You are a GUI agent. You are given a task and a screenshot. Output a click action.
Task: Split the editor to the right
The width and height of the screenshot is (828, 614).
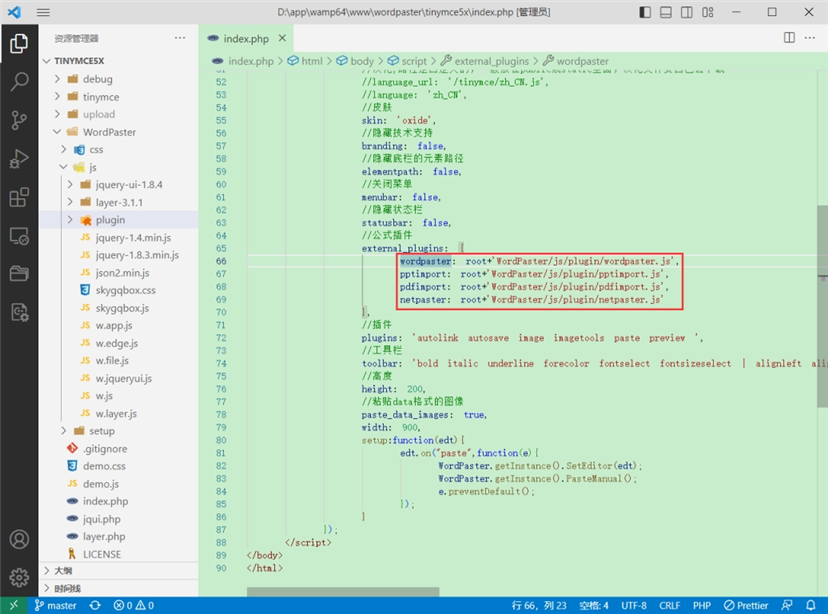789,37
